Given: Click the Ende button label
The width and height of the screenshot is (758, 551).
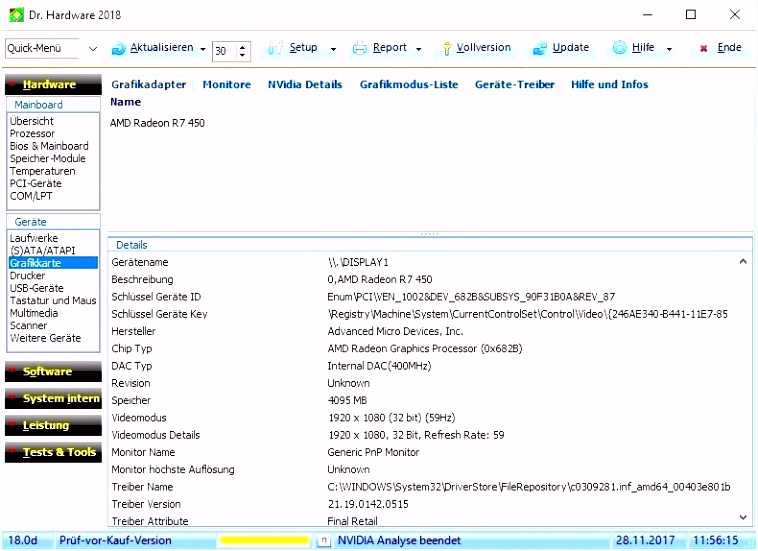Looking at the screenshot, I should click(x=729, y=47).
